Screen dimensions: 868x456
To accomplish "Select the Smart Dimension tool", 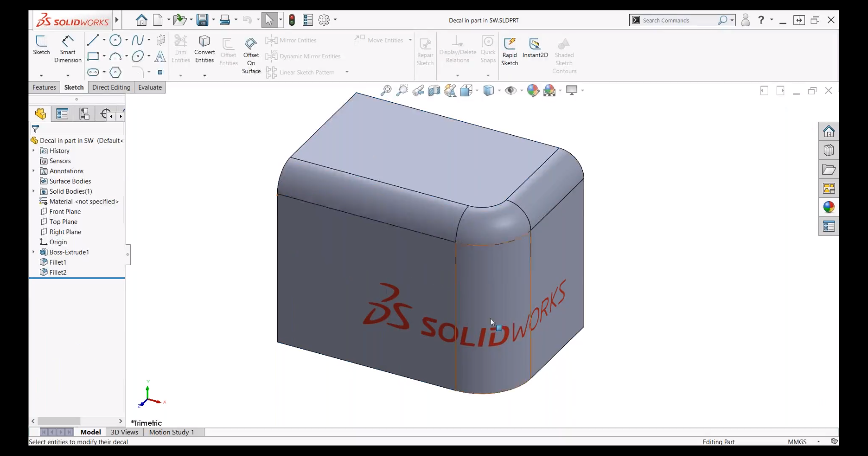I will click(68, 49).
